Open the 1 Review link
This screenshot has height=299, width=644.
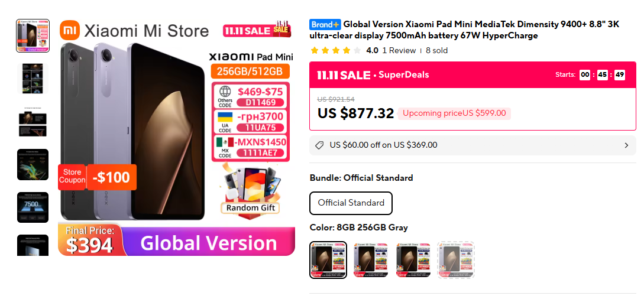click(x=399, y=50)
